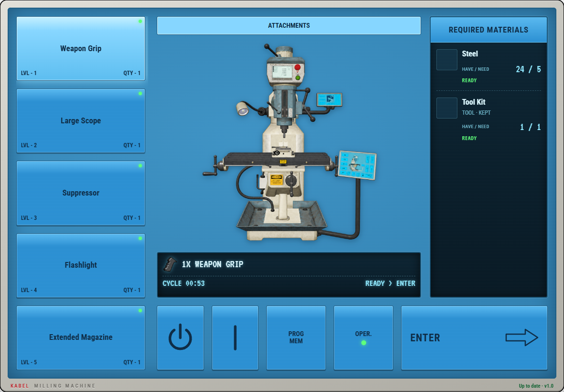The width and height of the screenshot is (564, 392).
Task: Click the 'CYCLE 00:53' readout
Action: [184, 283]
